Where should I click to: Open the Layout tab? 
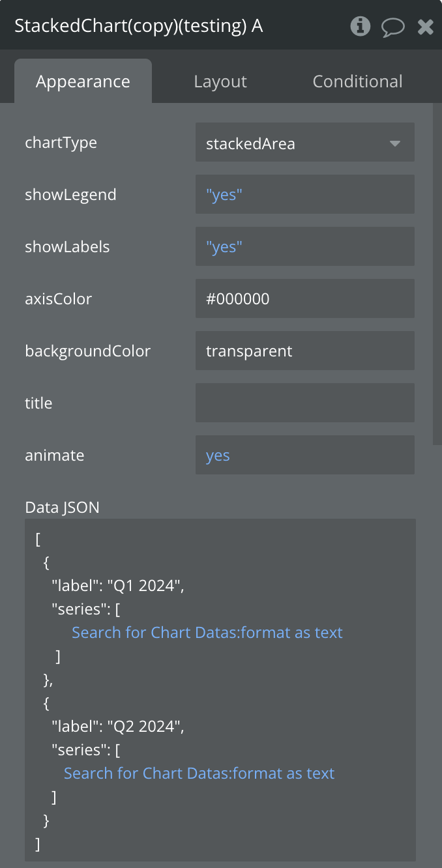click(220, 81)
